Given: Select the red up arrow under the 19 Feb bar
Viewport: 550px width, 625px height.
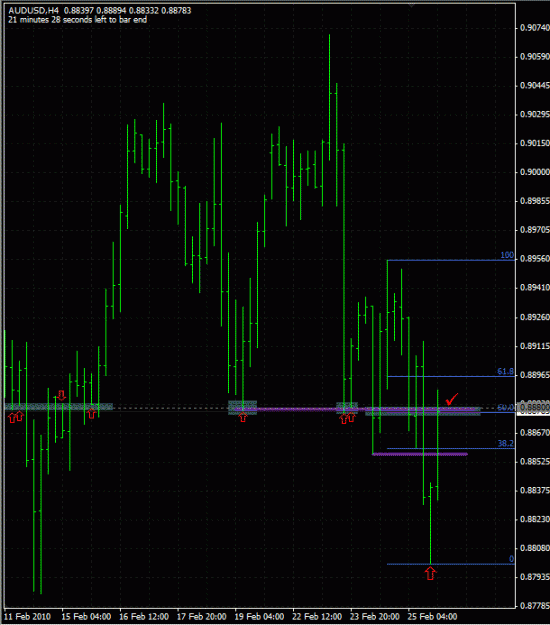Looking at the screenshot, I should [243, 417].
